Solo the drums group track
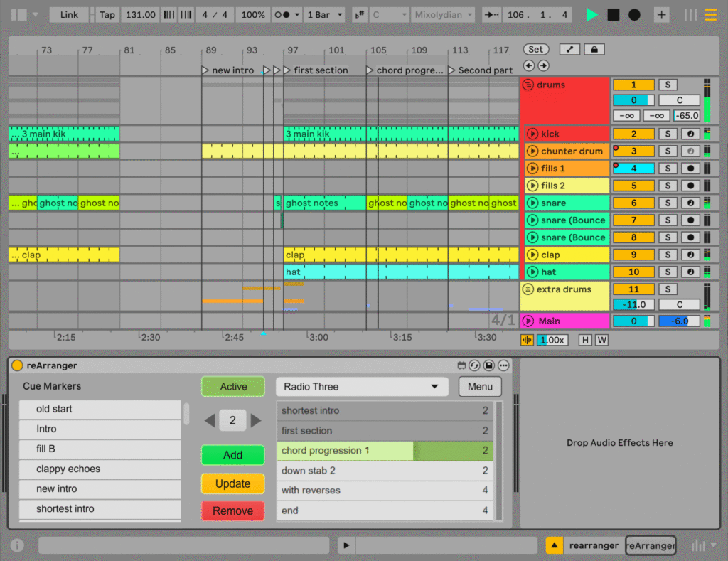This screenshot has height=561, width=728. click(668, 85)
